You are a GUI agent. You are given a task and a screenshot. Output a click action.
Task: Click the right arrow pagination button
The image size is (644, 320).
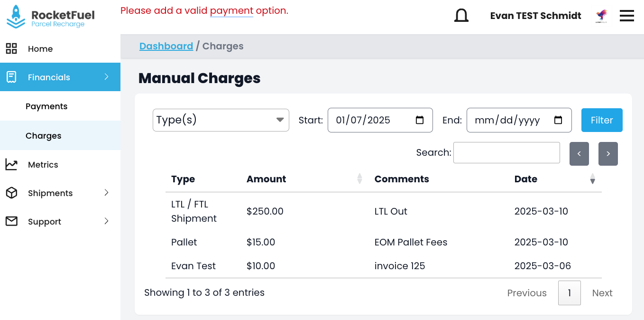(607, 154)
